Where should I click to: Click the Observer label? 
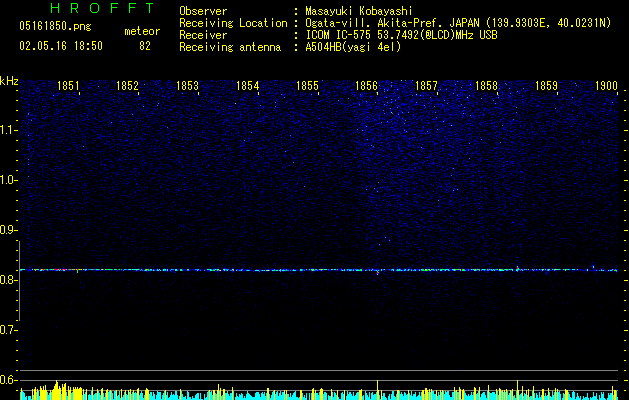(203, 11)
